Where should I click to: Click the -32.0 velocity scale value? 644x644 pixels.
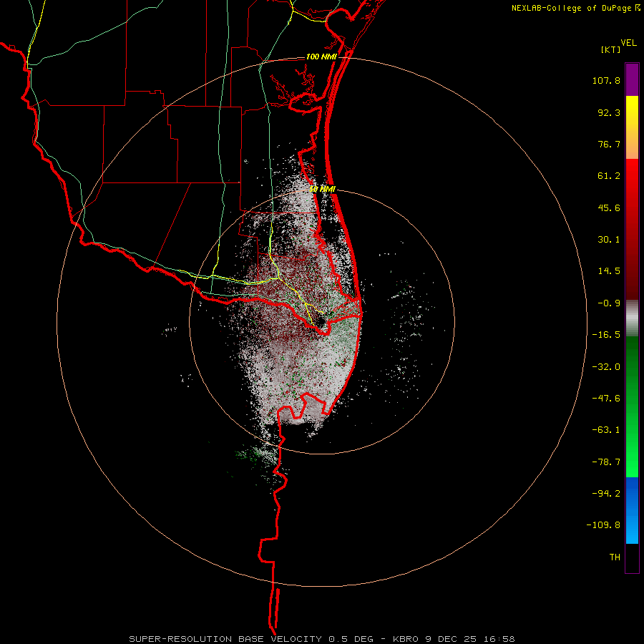point(606,367)
